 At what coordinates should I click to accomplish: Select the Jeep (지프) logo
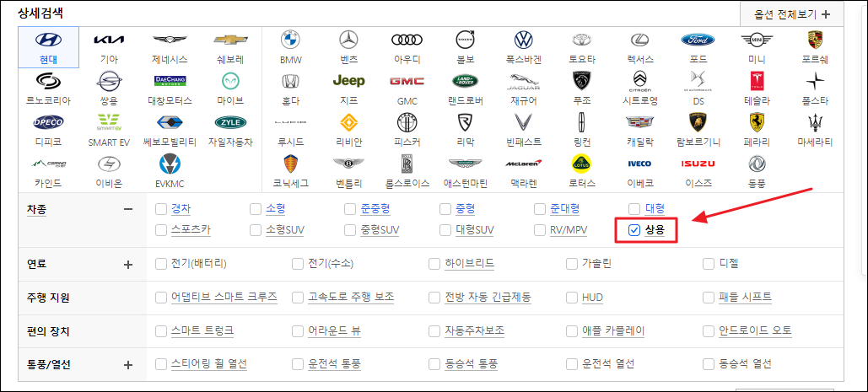348,81
